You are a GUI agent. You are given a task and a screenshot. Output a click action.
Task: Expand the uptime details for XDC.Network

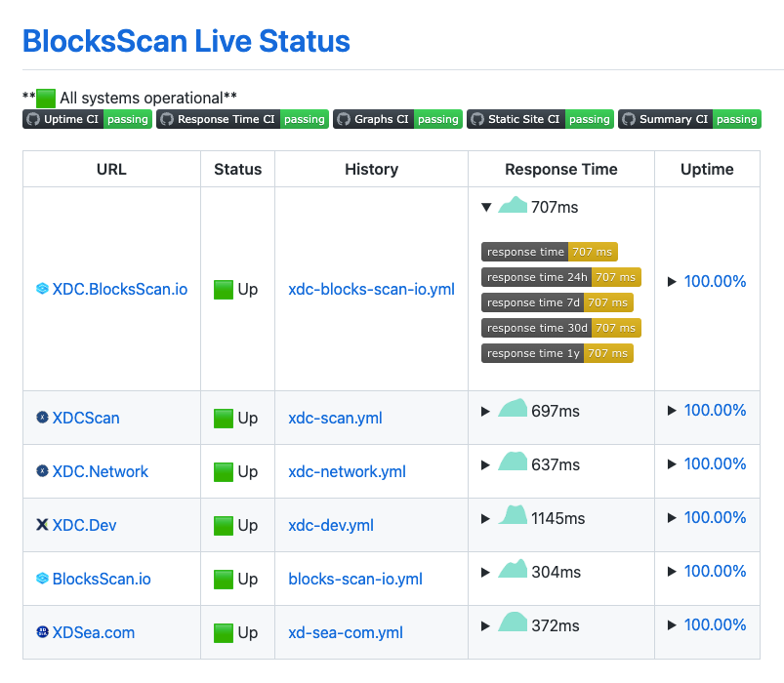click(670, 463)
